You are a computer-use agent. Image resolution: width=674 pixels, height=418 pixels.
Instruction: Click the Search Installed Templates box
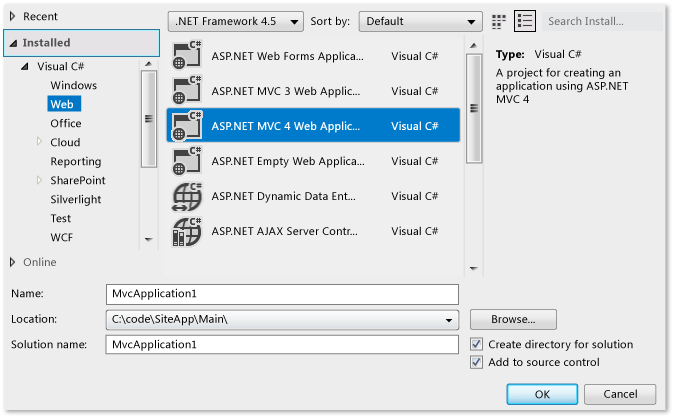pos(602,22)
